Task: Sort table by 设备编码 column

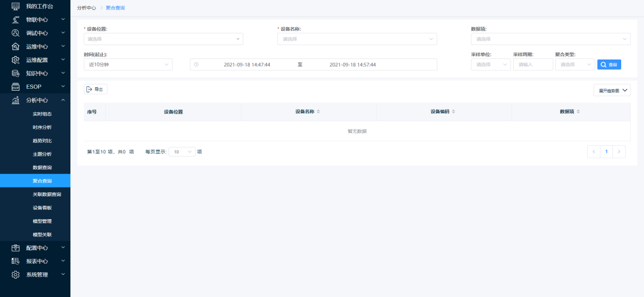Action: click(x=453, y=112)
